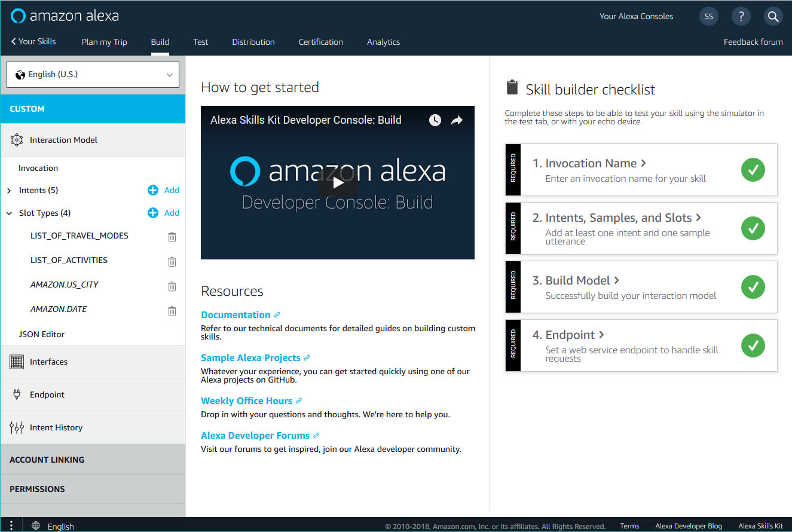Open the SS user account avatar
Image resolution: width=792 pixels, height=532 pixels.
(709, 16)
